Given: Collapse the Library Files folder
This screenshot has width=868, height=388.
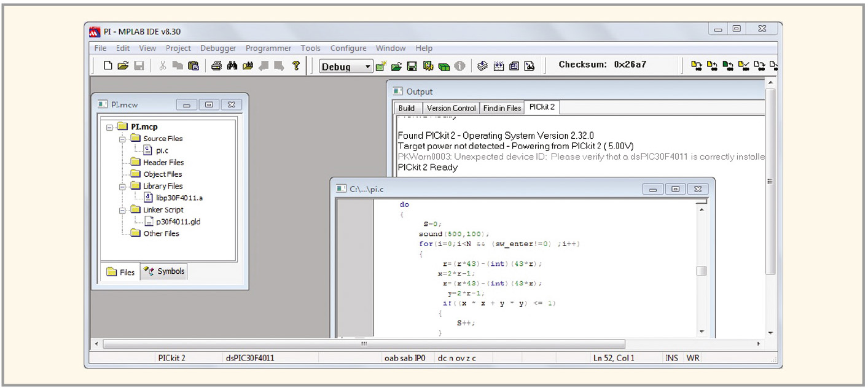Looking at the screenshot, I should pyautogui.click(x=123, y=186).
